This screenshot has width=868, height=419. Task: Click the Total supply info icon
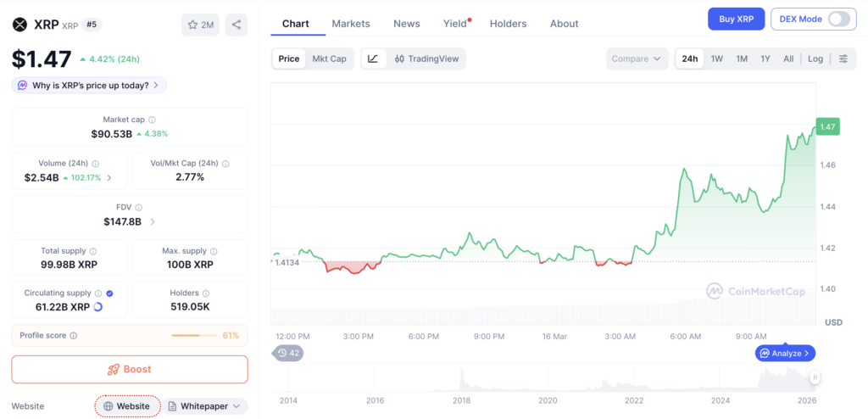tap(93, 251)
